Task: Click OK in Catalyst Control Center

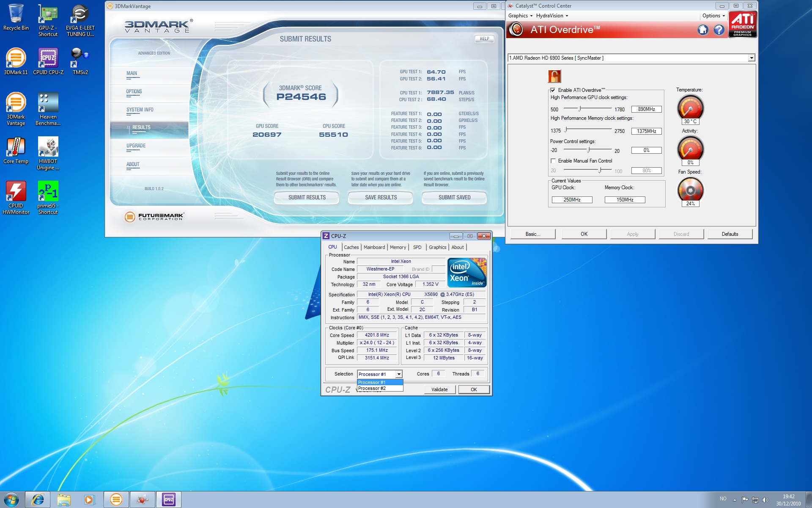Action: click(584, 234)
